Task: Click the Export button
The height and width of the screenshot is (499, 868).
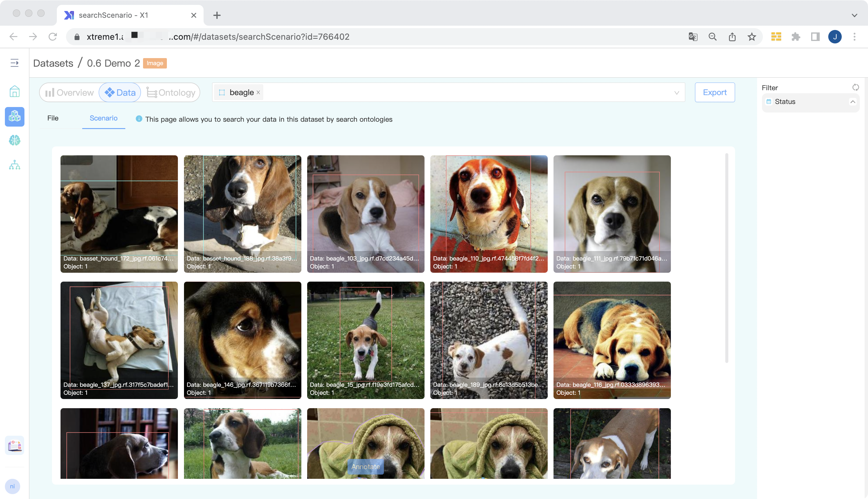Action: point(715,93)
